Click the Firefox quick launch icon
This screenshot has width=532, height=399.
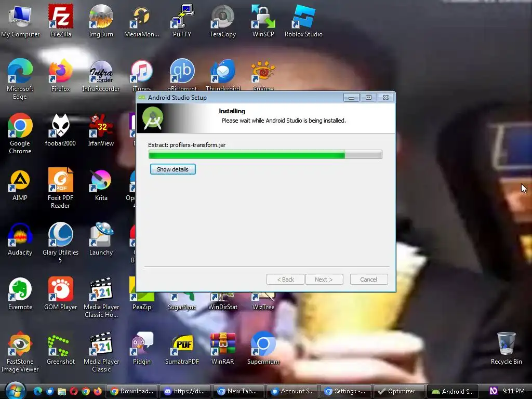(x=98, y=391)
